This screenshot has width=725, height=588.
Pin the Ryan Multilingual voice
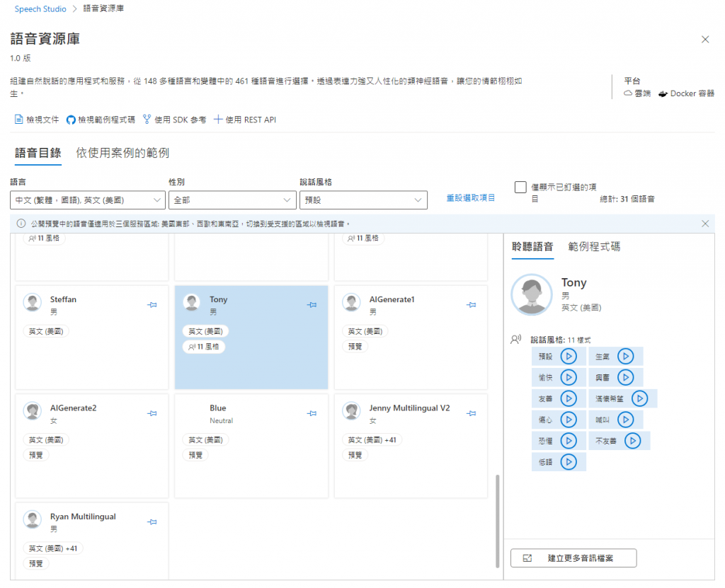click(152, 522)
